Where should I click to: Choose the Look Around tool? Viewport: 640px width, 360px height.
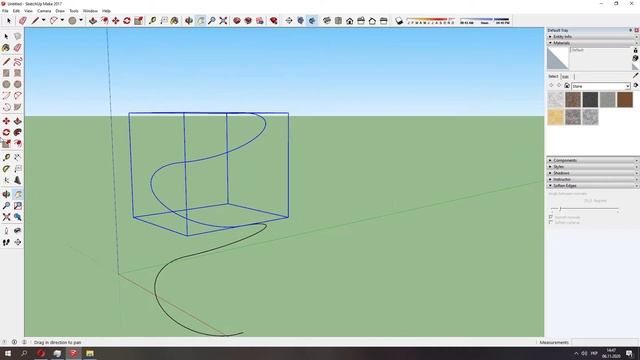point(18,231)
